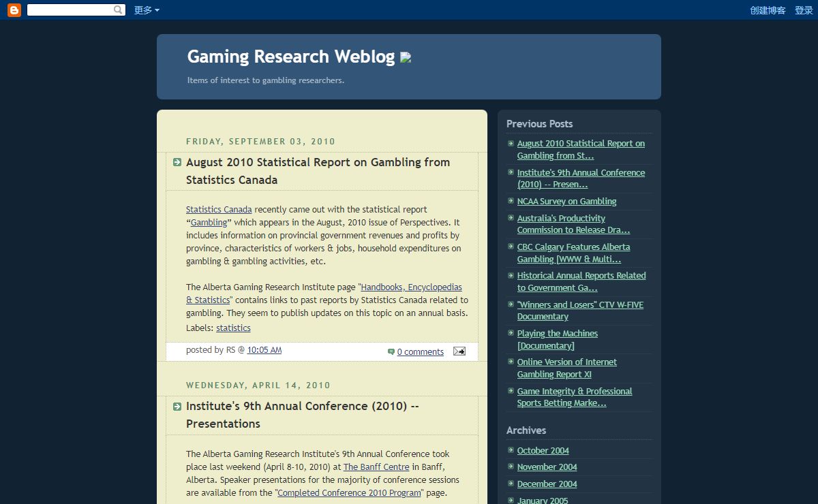
Task: Open Playing the Machines [Documentary] link
Action: [x=558, y=340]
